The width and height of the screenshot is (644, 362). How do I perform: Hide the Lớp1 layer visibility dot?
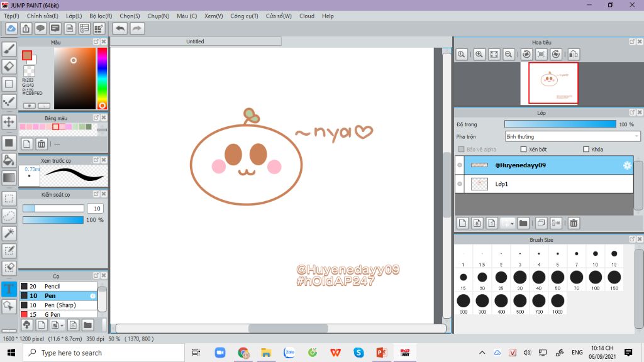[460, 184]
